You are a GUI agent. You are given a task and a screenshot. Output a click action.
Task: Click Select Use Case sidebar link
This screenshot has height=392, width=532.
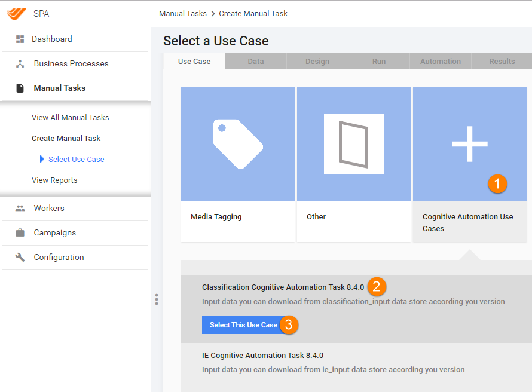[77, 160]
